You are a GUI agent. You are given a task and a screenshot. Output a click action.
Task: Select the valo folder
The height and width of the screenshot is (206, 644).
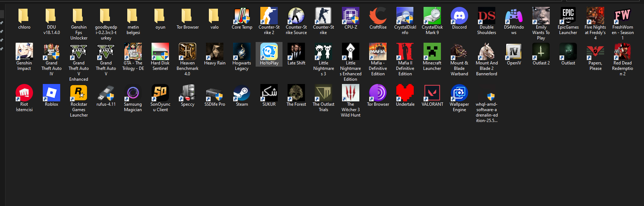(x=215, y=16)
